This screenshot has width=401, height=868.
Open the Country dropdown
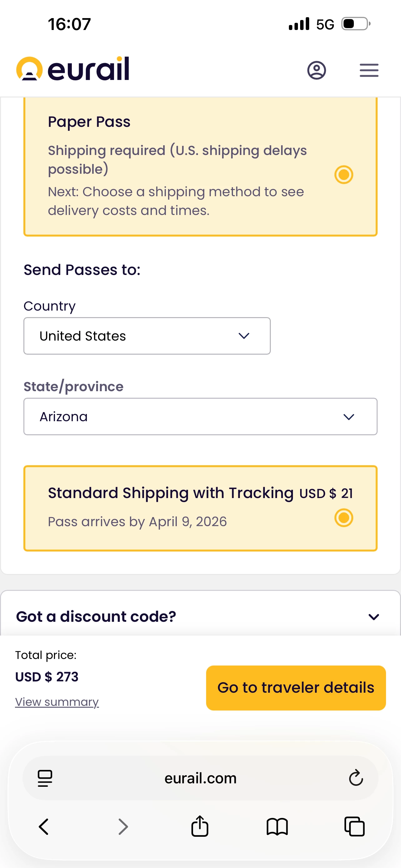(147, 336)
